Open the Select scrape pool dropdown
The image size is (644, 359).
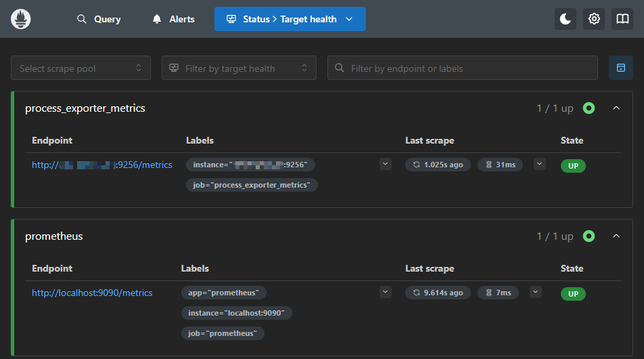(80, 68)
